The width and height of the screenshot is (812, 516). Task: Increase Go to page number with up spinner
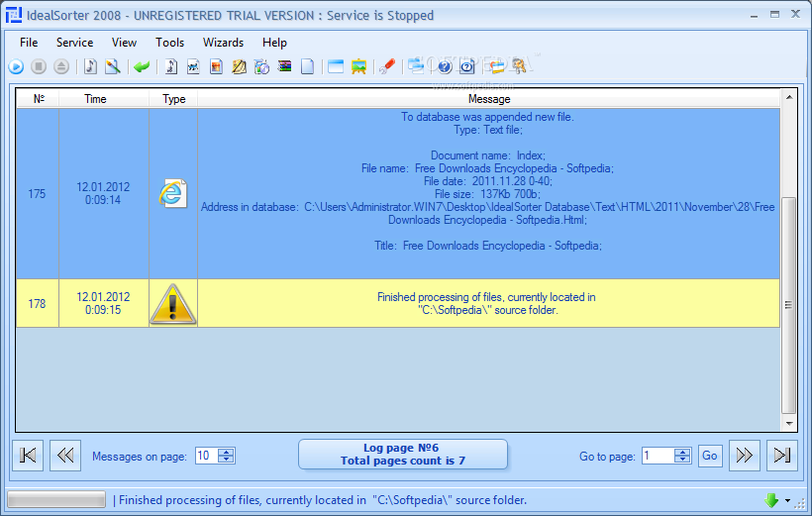682,452
